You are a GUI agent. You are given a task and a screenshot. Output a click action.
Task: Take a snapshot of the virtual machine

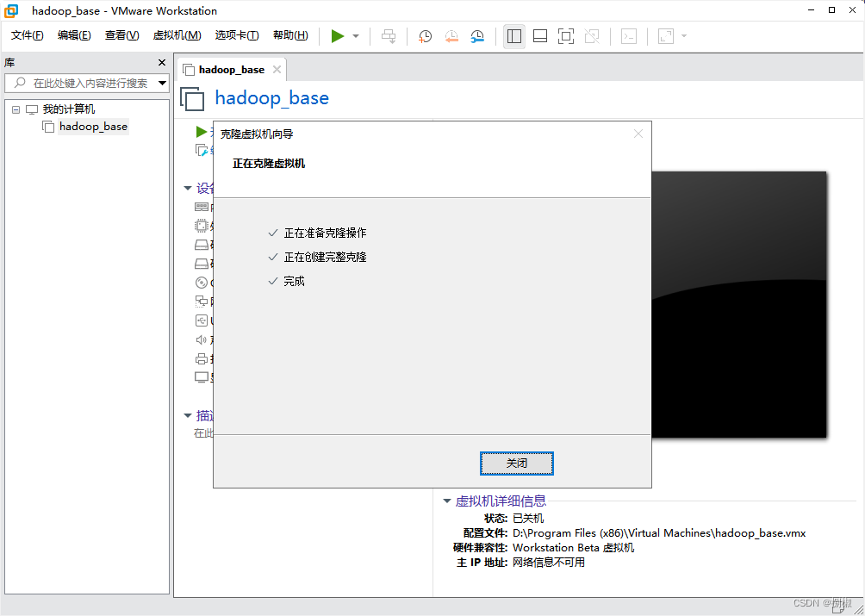click(x=424, y=36)
